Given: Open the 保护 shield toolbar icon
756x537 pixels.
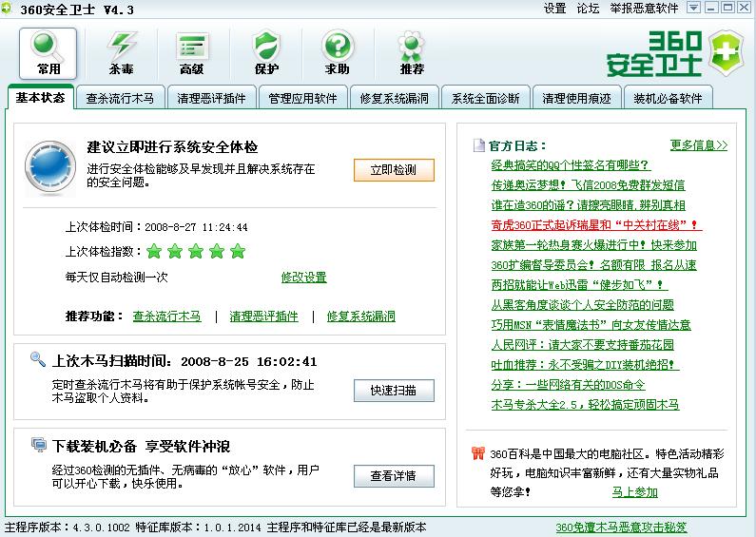Looking at the screenshot, I should [x=266, y=53].
